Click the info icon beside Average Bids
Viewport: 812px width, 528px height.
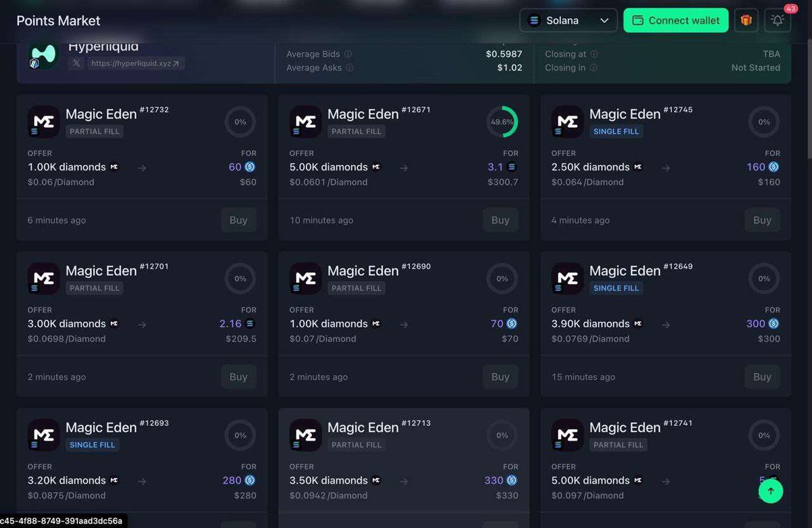pyautogui.click(x=348, y=54)
